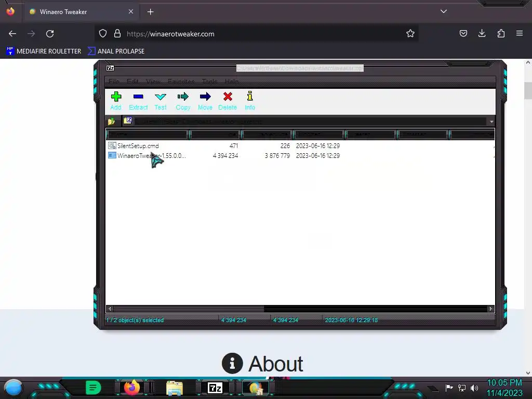Click the red Delete toolbar button
Image resolution: width=532 pixels, height=399 pixels.
[228, 101]
